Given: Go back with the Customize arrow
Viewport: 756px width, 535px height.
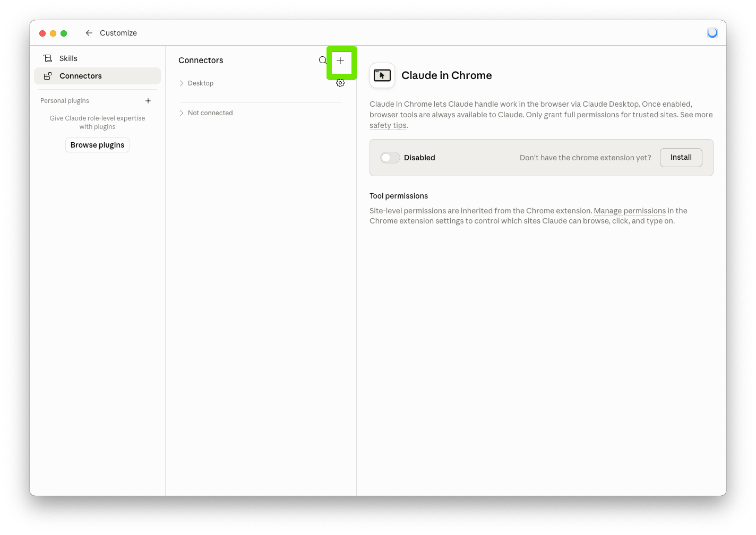Looking at the screenshot, I should point(89,33).
